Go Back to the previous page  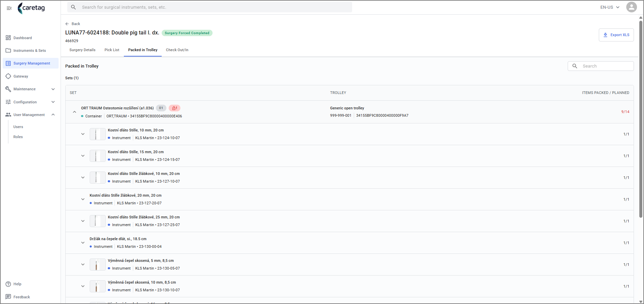(x=73, y=24)
